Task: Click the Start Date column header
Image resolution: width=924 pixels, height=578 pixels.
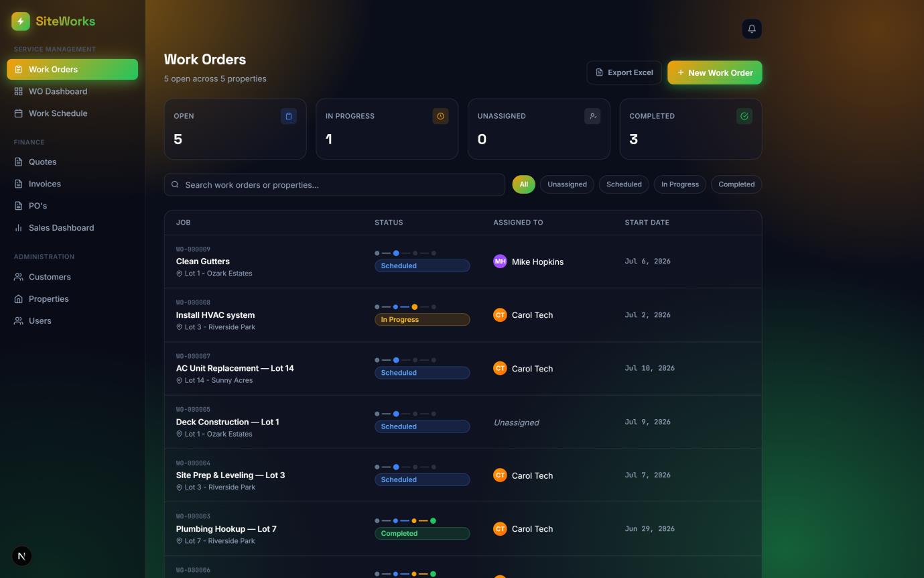Action: 647,223
